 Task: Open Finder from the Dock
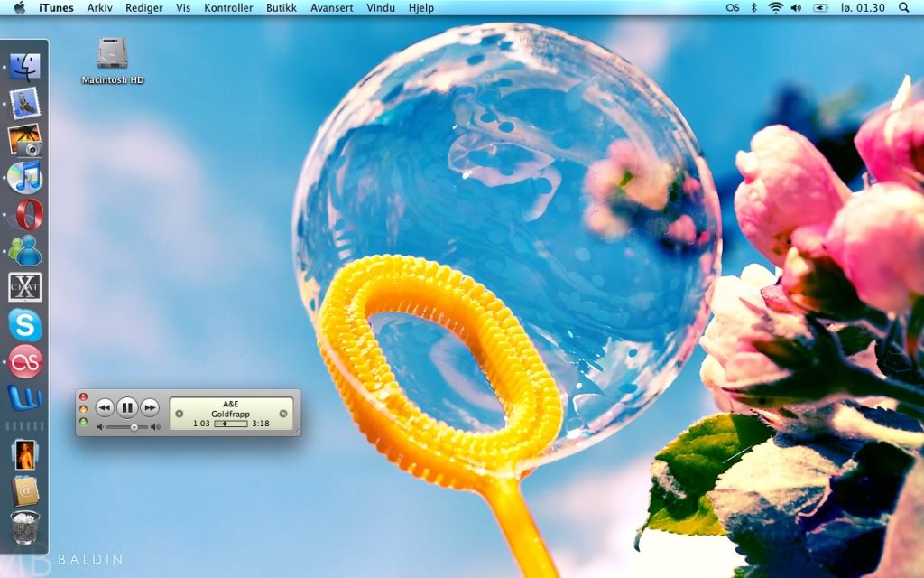click(25, 67)
